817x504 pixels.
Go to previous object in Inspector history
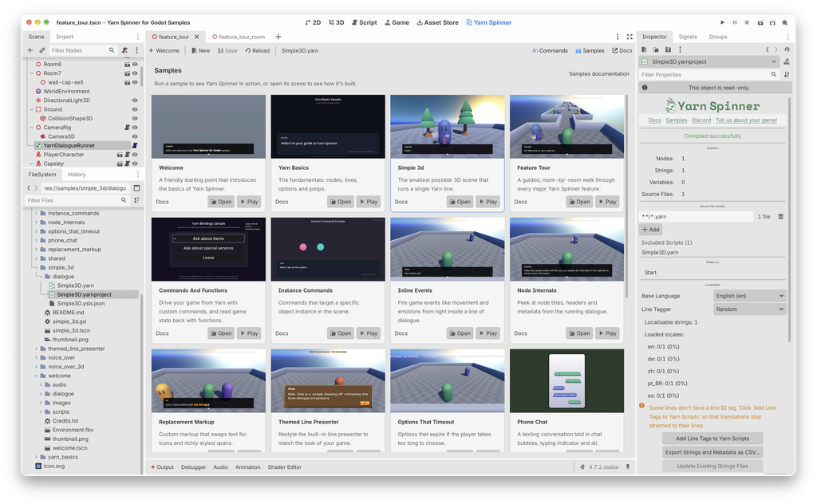(767, 49)
